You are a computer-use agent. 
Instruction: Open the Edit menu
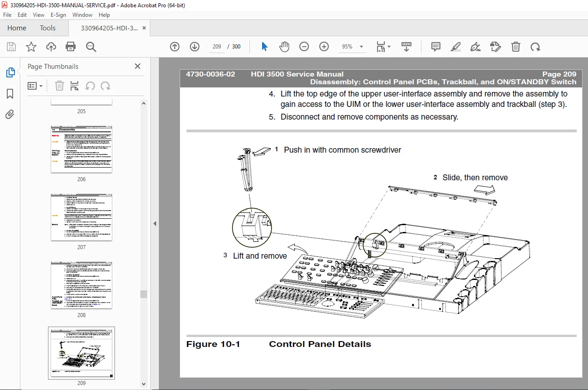tap(22, 15)
